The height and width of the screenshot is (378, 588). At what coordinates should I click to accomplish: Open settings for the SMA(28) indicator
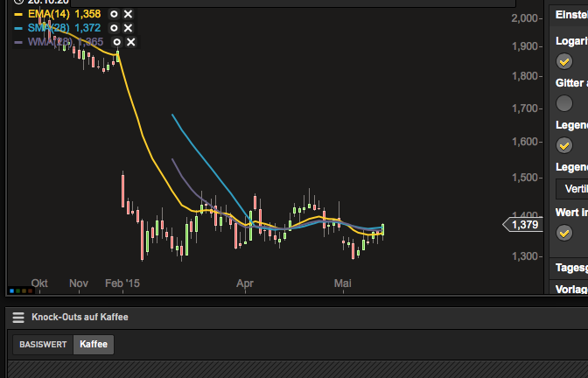click(114, 28)
